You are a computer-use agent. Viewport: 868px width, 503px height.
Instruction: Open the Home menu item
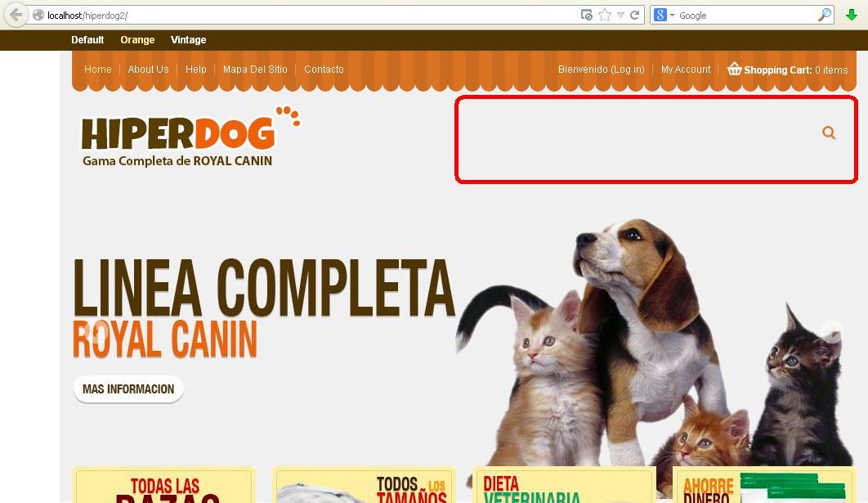pos(97,70)
